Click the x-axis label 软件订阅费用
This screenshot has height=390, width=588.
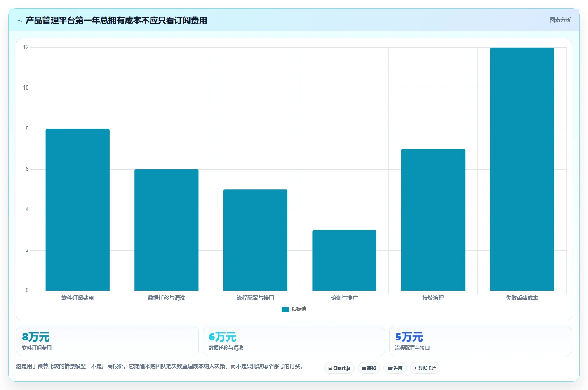click(78, 298)
